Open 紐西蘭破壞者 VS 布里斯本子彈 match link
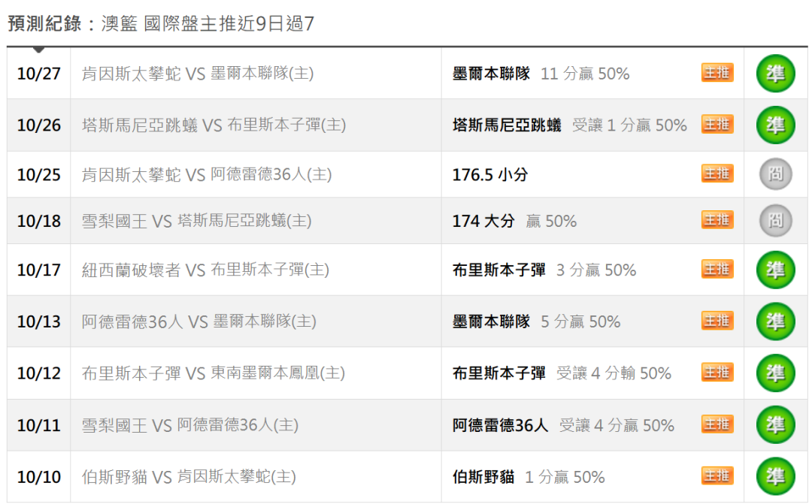 click(x=205, y=270)
